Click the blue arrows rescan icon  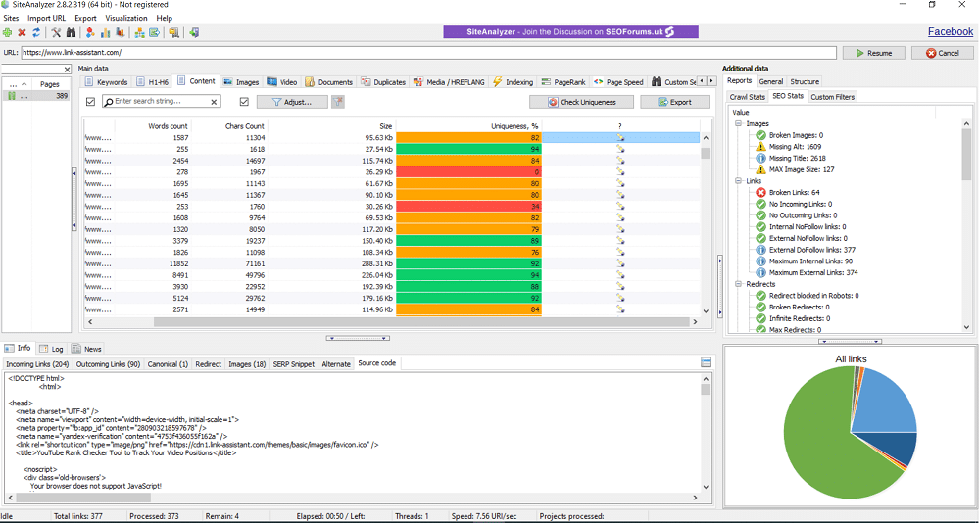(36, 32)
